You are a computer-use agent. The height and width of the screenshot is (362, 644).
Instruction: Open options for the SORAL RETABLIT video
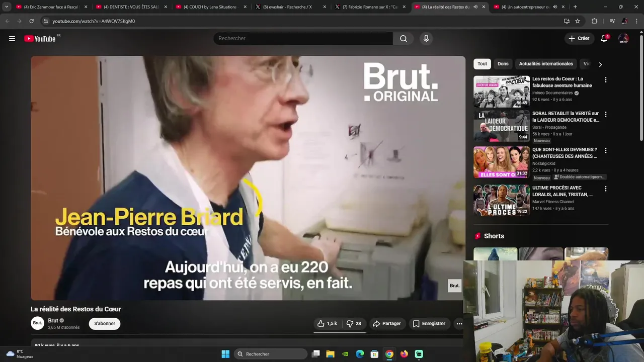click(605, 115)
